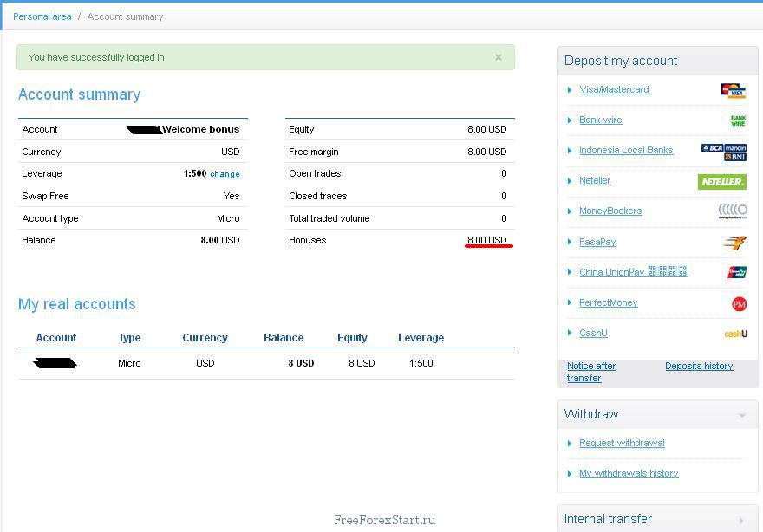Open the Request withdrawal link
763x532 pixels.
[622, 443]
